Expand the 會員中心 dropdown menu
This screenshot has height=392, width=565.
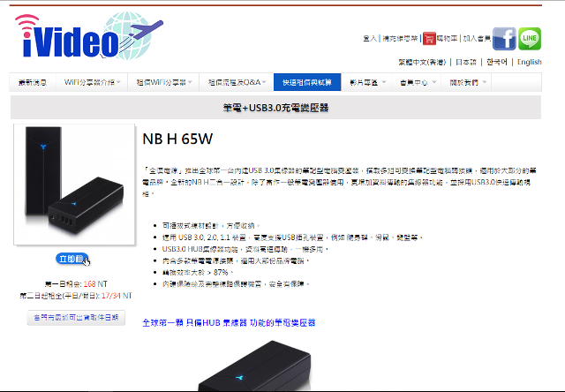pyautogui.click(x=417, y=82)
